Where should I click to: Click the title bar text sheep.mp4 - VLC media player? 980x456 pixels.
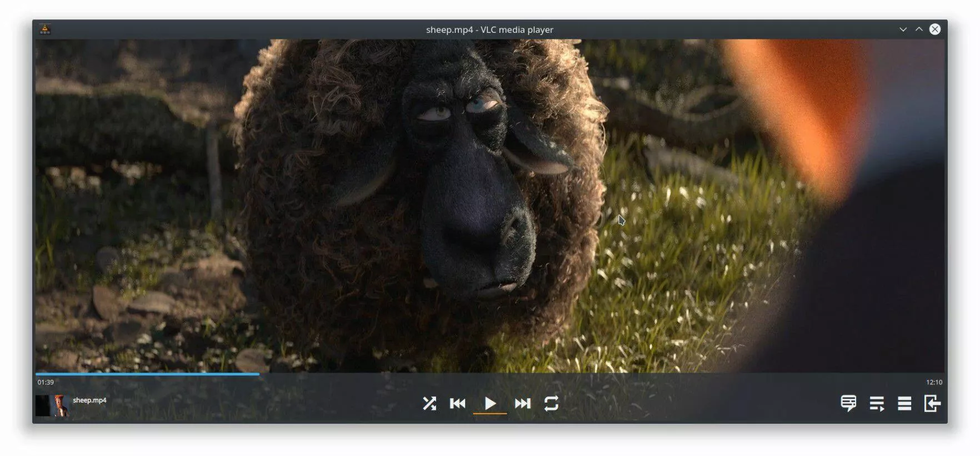[489, 29]
